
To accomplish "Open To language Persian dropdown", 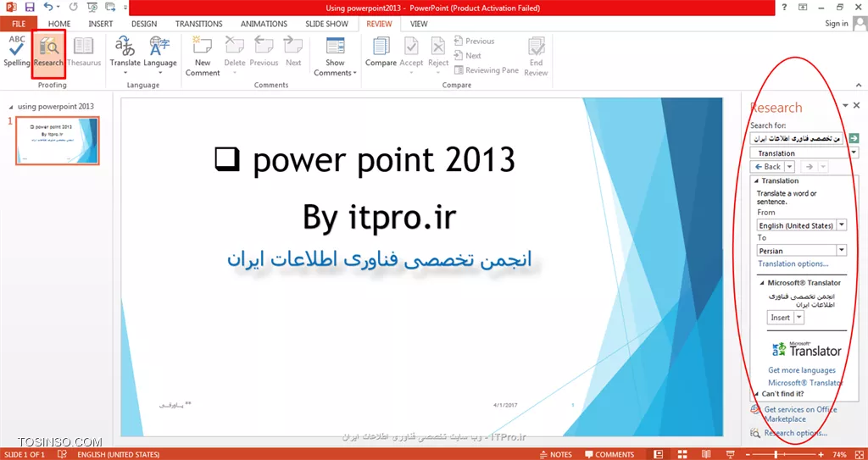I will pos(842,250).
